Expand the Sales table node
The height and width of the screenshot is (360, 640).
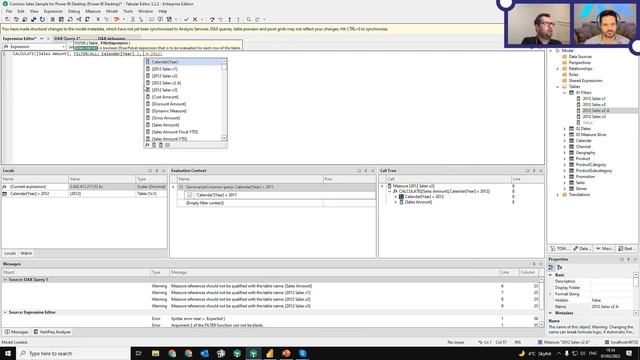[x=564, y=182]
